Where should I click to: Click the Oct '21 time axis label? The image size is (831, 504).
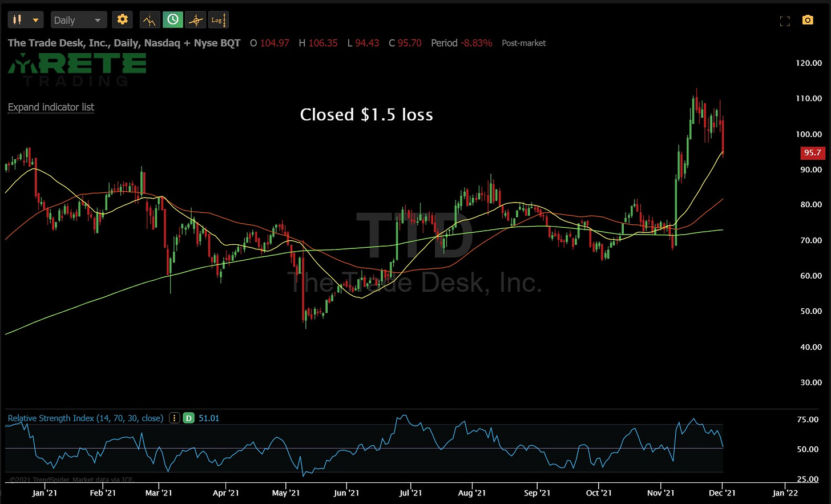click(x=599, y=493)
